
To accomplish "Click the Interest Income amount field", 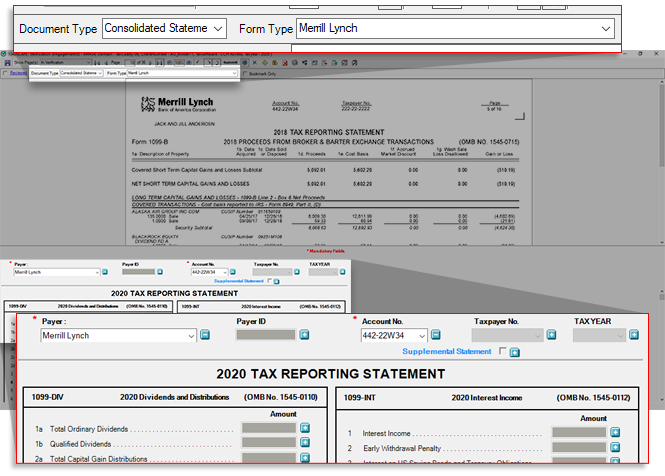I will [578, 433].
